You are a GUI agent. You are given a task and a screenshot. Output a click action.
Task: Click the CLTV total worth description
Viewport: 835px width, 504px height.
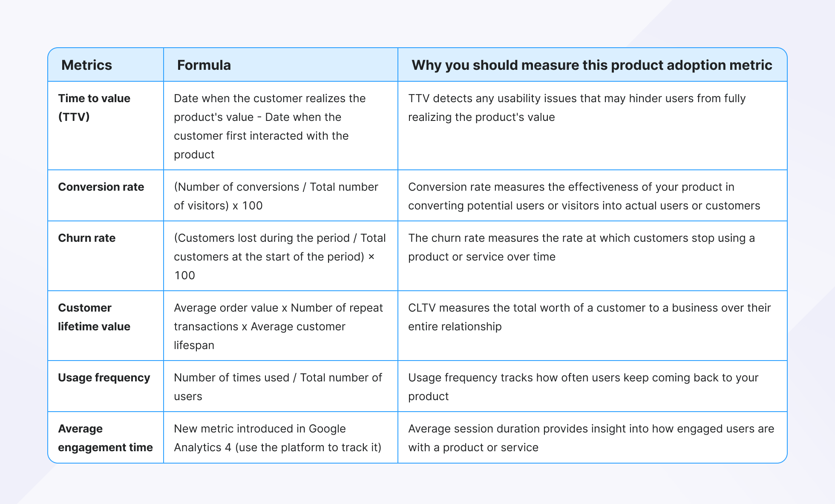[590, 317]
